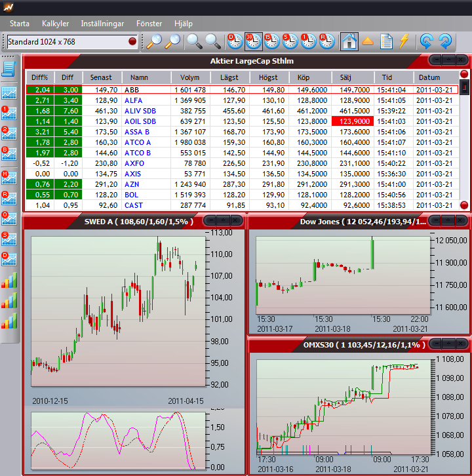Select the ABB stock row

click(x=242, y=90)
